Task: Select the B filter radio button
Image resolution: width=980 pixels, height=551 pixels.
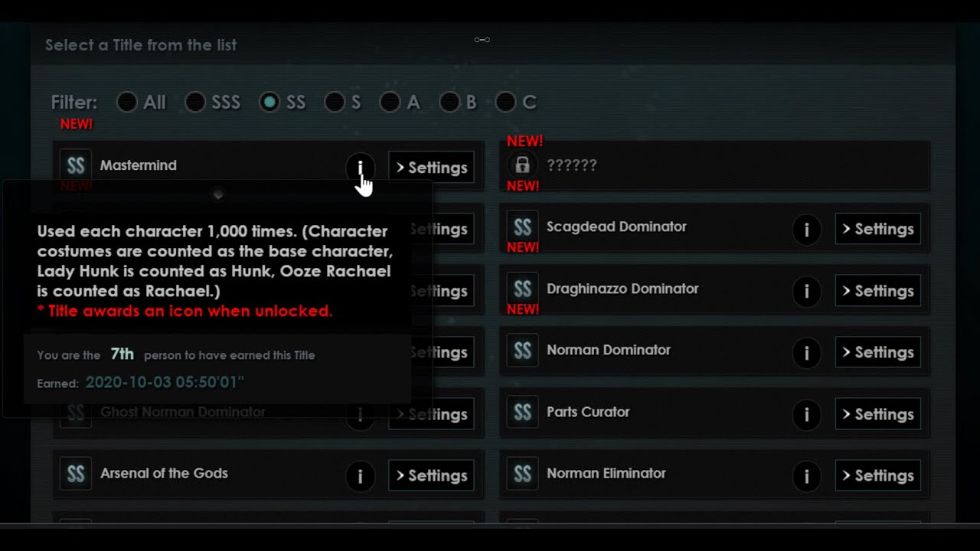Action: 449,102
